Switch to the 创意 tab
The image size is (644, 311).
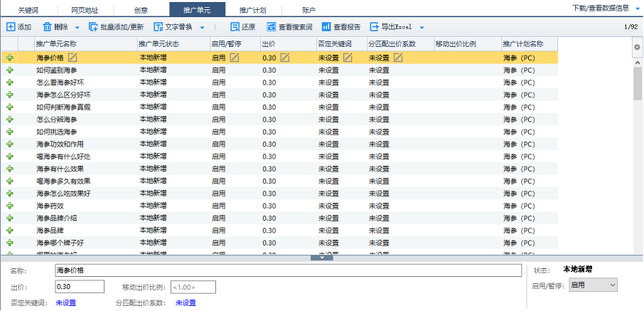(x=141, y=10)
